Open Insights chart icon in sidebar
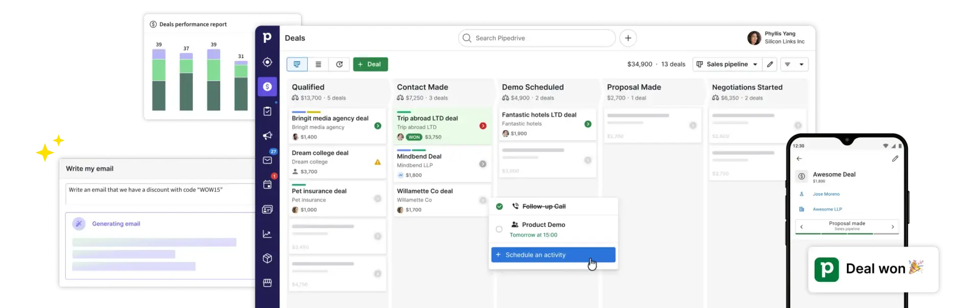Image resolution: width=980 pixels, height=308 pixels. coord(267,234)
